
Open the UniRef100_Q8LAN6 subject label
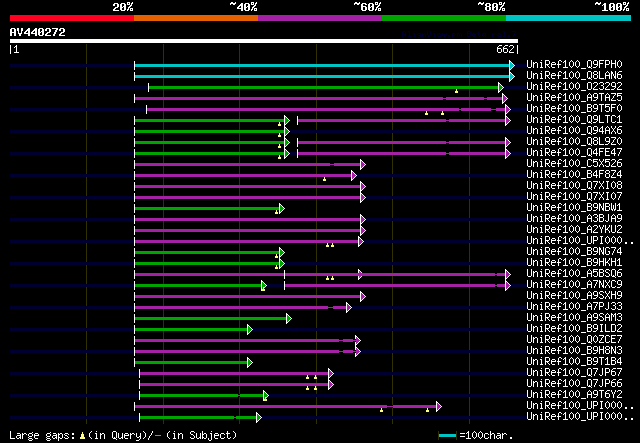[574, 76]
